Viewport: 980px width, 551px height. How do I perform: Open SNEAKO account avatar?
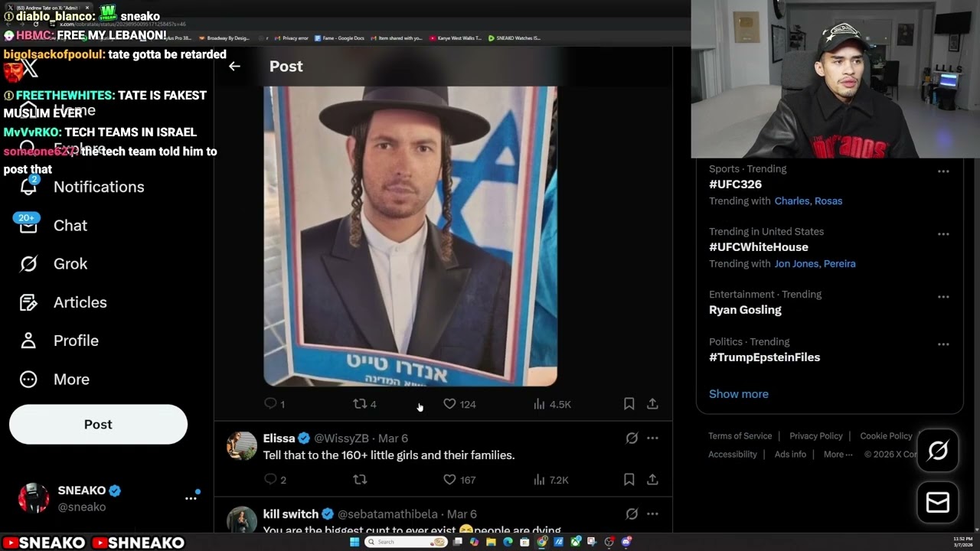coord(34,498)
